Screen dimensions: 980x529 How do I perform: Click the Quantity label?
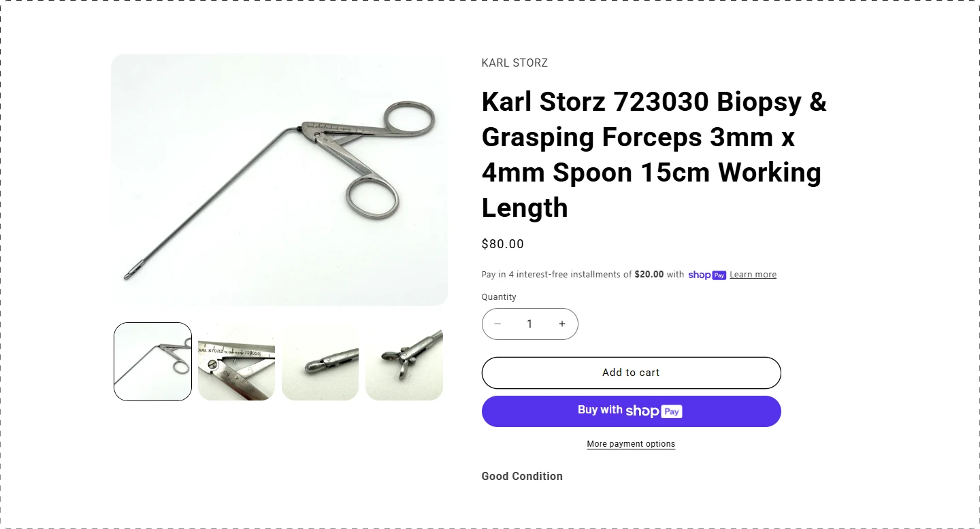(499, 297)
